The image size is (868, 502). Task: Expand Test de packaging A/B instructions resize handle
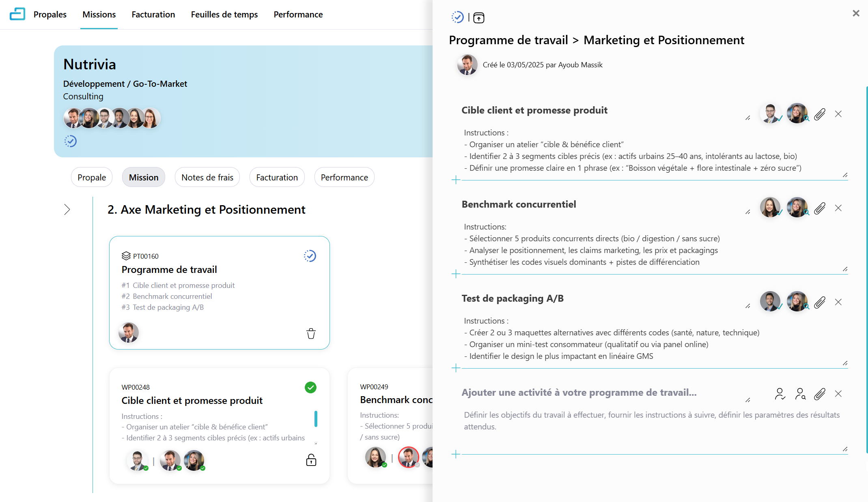845,363
